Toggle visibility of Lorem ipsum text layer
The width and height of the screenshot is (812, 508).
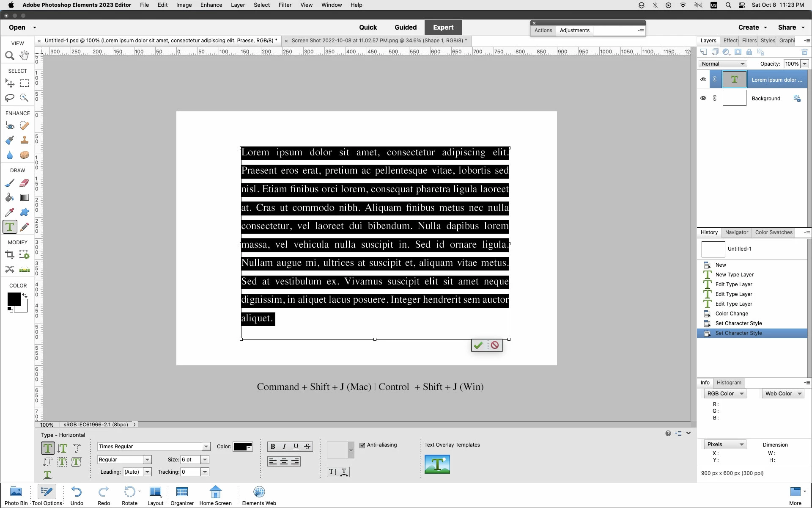coord(703,80)
